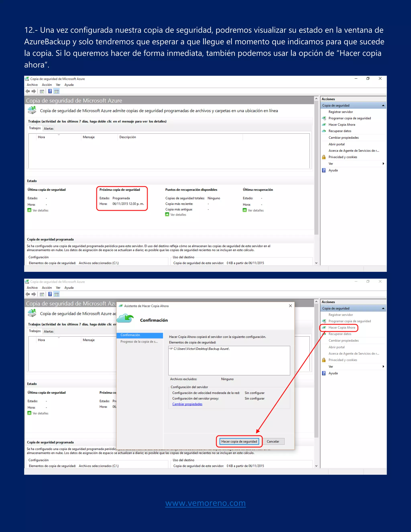
Task: Click the upper window vertical scrollbar up arrow
Action: [316, 99]
